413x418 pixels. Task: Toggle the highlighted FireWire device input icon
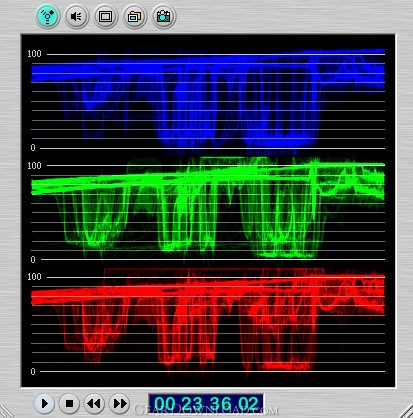[47, 16]
